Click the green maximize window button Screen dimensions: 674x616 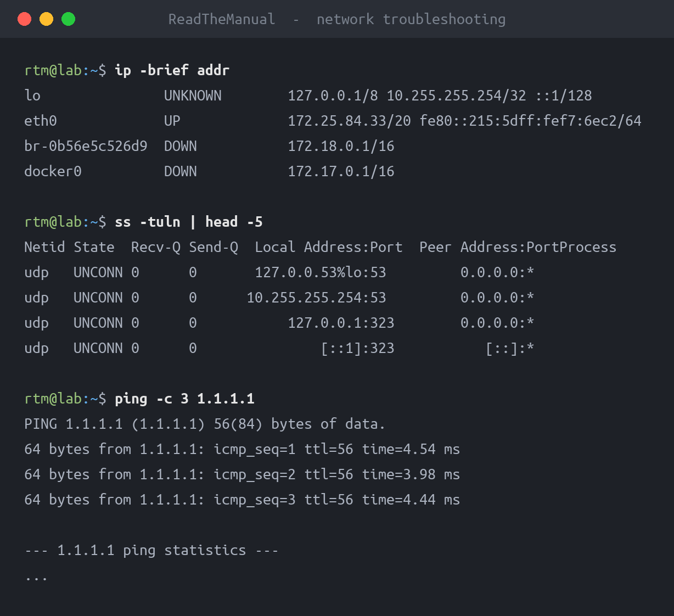click(x=69, y=19)
